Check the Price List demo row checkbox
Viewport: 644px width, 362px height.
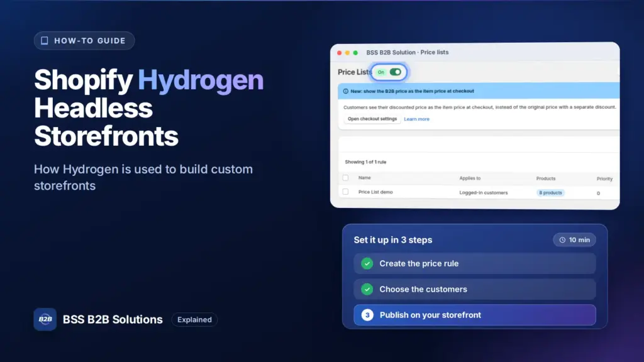pos(345,192)
